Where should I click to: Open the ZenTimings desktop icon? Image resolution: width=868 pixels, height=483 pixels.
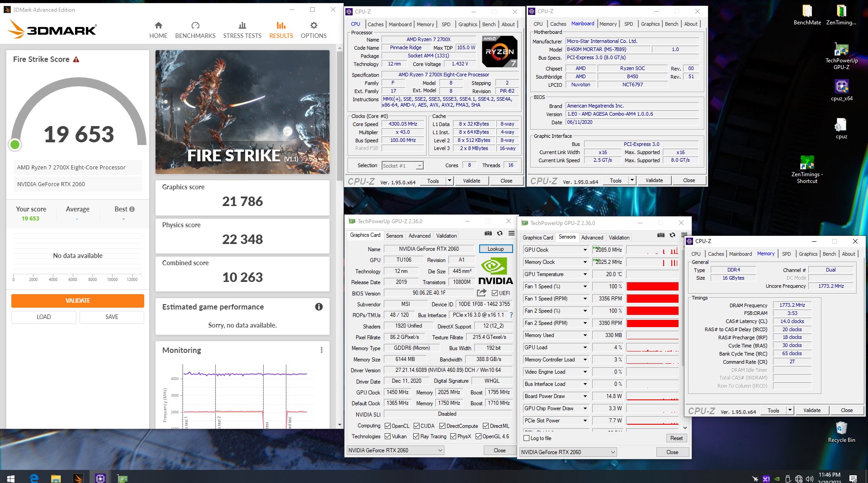841,14
